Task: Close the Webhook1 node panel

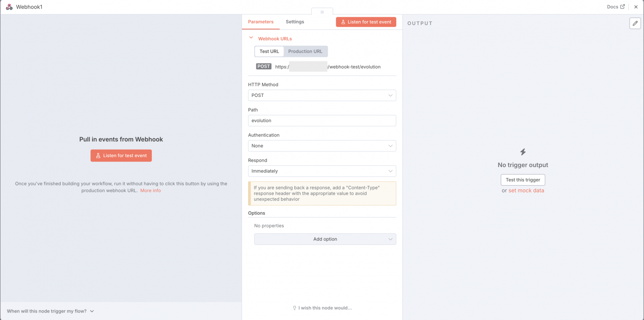Action: pyautogui.click(x=636, y=7)
